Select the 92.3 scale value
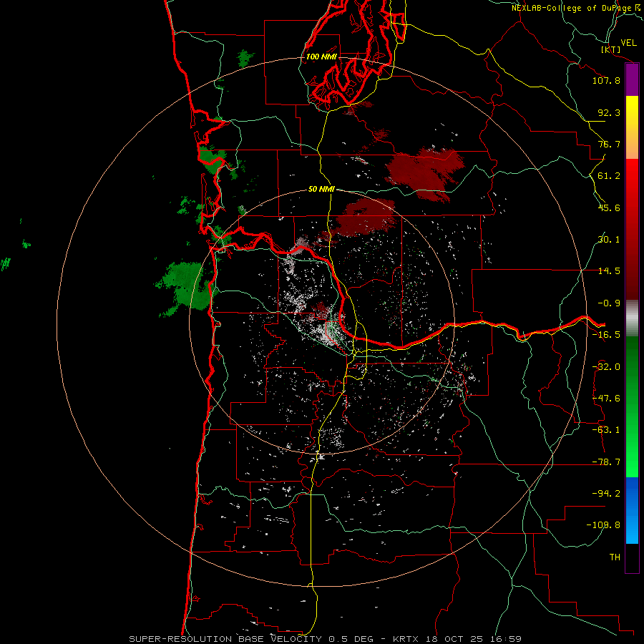644x644 pixels. click(x=609, y=112)
